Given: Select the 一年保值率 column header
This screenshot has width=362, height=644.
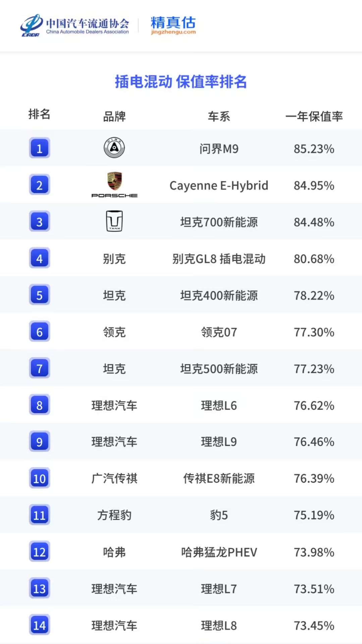Looking at the screenshot, I should pos(314,116).
